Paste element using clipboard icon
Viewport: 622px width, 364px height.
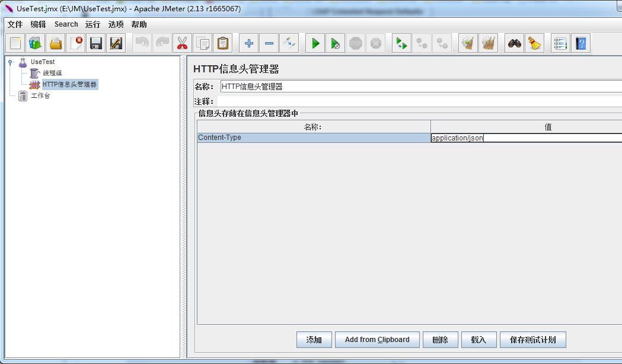(x=223, y=43)
